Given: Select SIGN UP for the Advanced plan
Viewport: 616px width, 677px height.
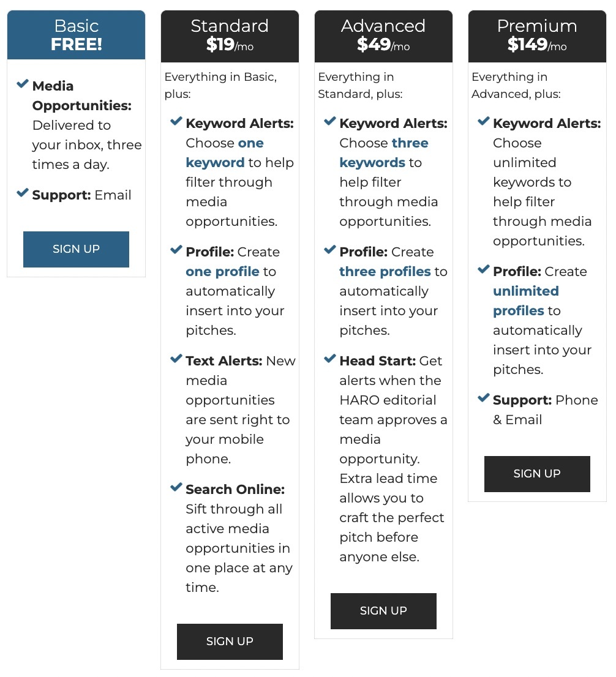Looking at the screenshot, I should coord(383,610).
